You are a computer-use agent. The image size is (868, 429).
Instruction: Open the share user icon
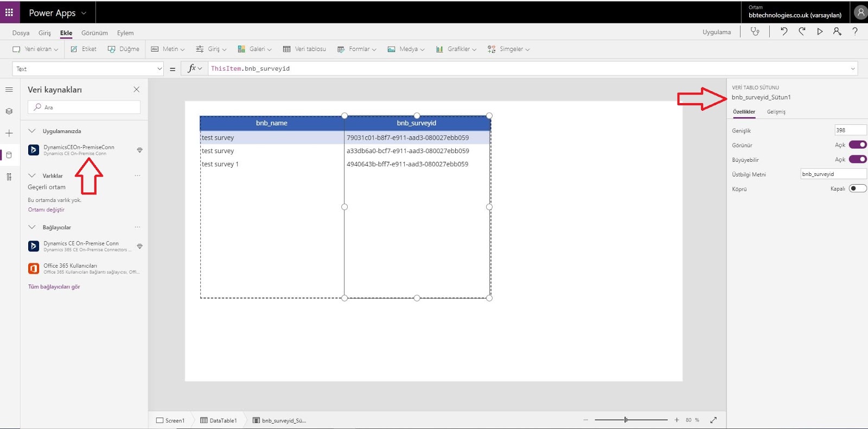tap(837, 31)
